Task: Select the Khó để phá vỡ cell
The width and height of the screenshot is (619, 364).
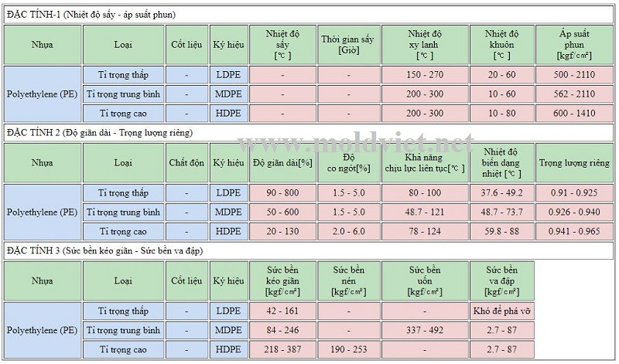Action: tap(501, 311)
